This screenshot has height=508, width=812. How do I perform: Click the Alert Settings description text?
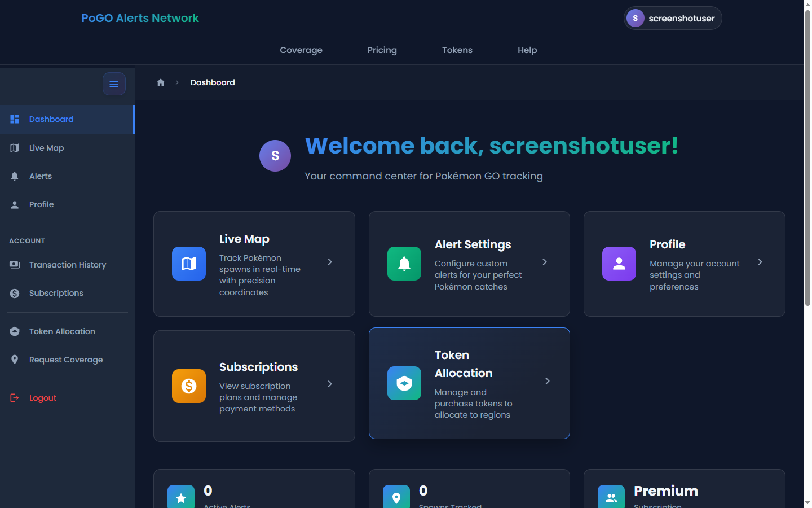pyautogui.click(x=478, y=275)
